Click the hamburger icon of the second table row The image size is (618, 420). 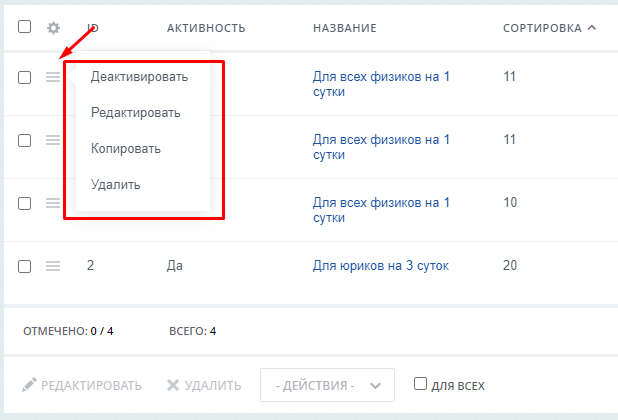coord(53,140)
